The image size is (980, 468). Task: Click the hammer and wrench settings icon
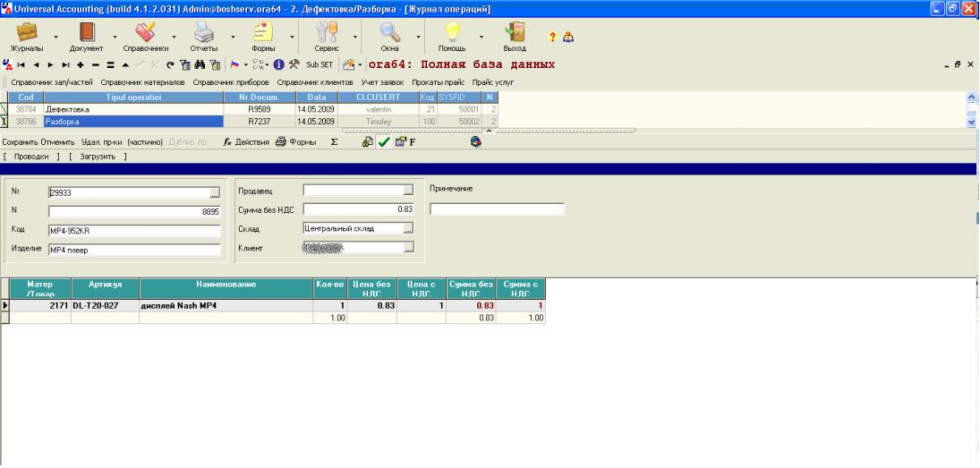[x=294, y=64]
